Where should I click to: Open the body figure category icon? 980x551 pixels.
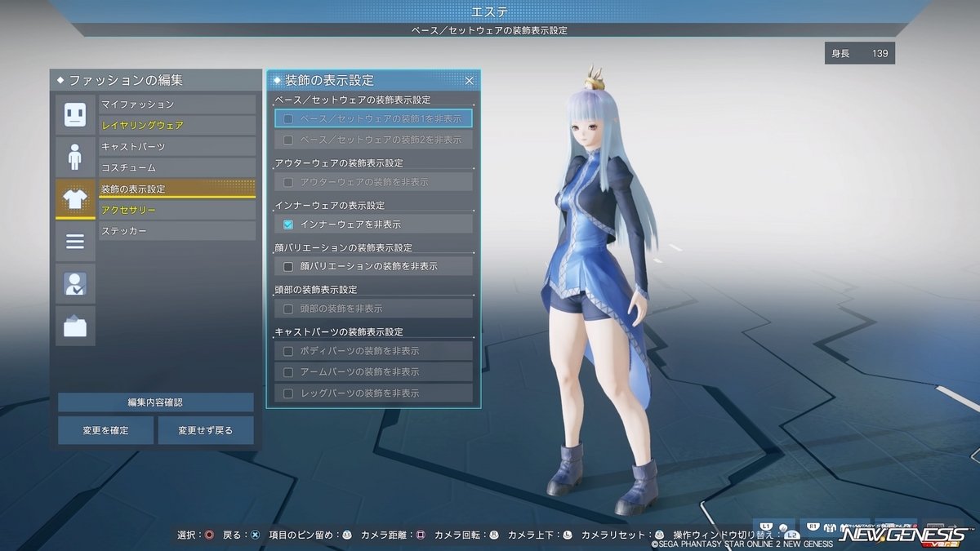click(x=75, y=156)
